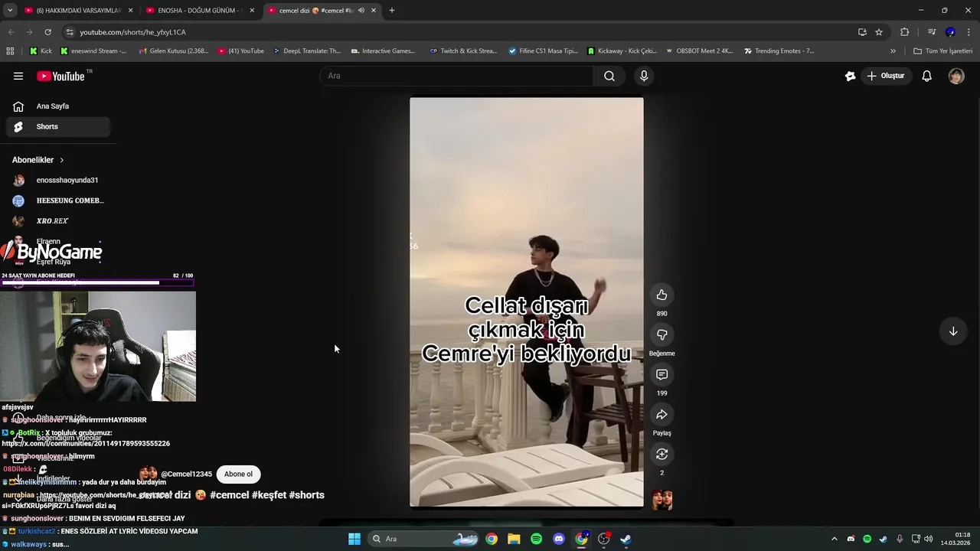
Task: Select Ana Sayfa in the sidebar
Action: (58, 106)
